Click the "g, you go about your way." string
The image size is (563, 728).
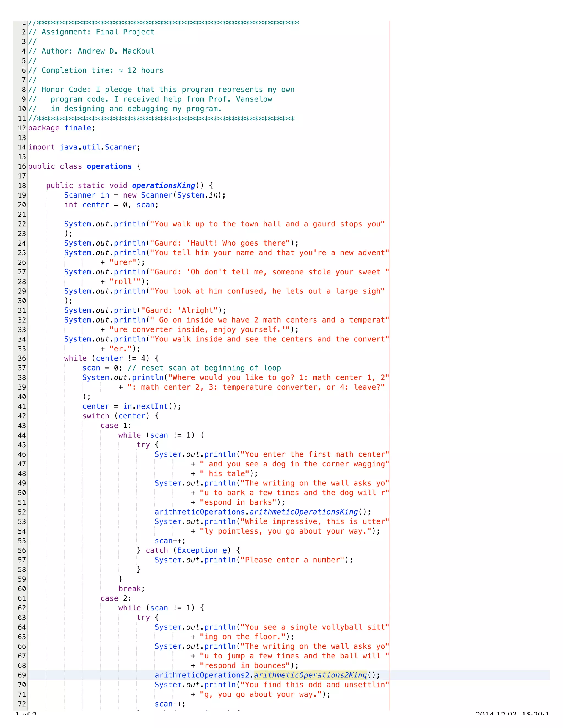coord(261,695)
